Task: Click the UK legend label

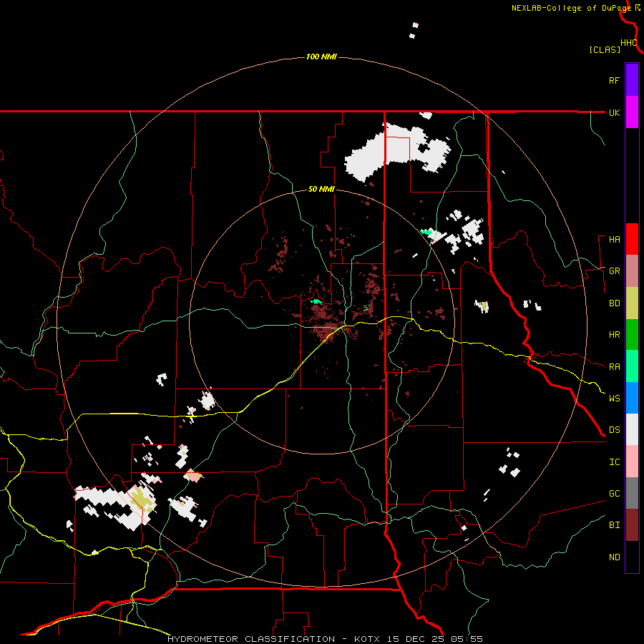Action: click(614, 112)
